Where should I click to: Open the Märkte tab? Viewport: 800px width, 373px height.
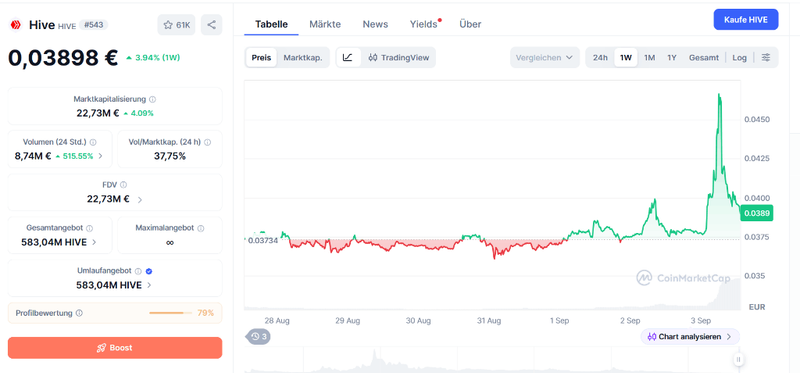(x=325, y=24)
